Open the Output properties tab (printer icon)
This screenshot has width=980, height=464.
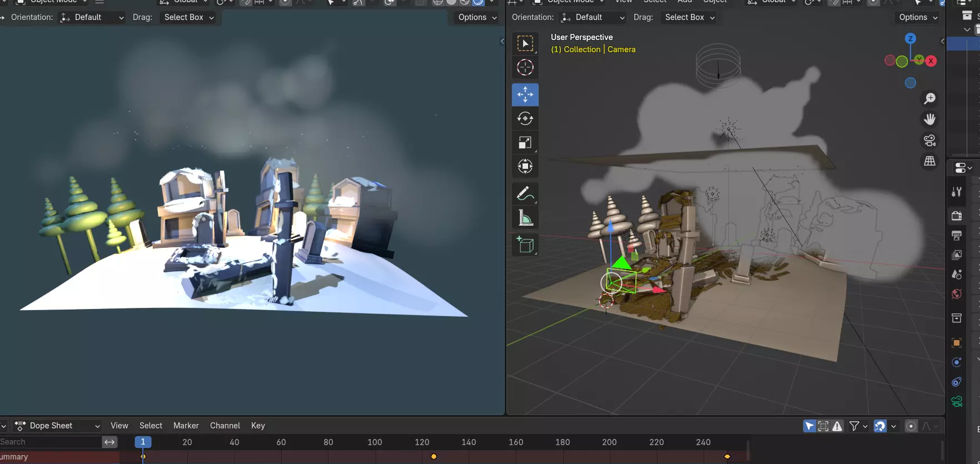click(x=957, y=236)
